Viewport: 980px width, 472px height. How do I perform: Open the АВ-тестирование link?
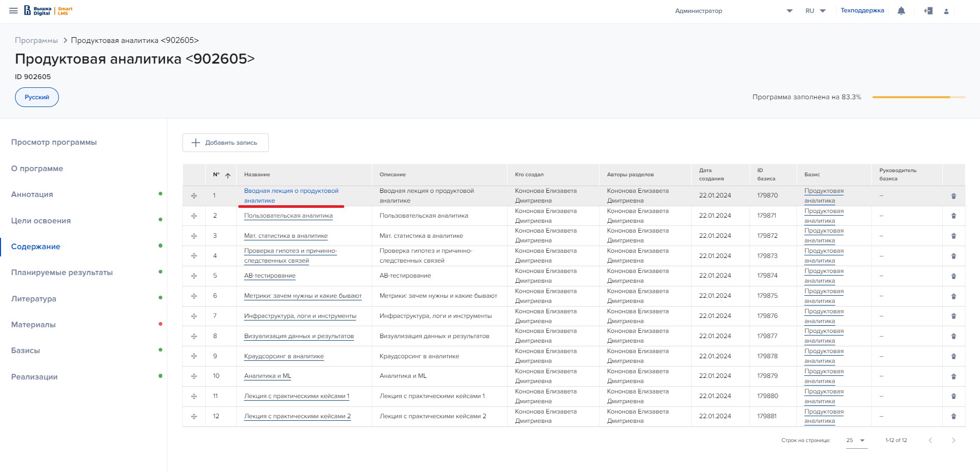270,276
